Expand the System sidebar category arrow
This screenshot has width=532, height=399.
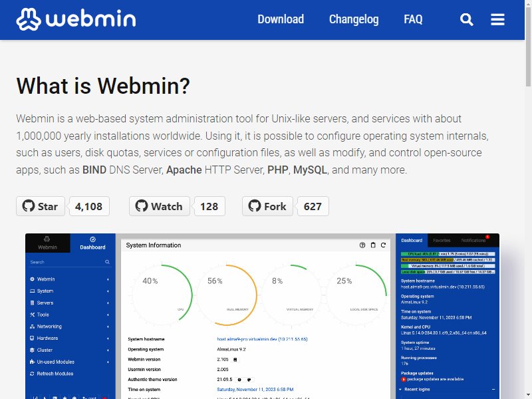coord(108,291)
